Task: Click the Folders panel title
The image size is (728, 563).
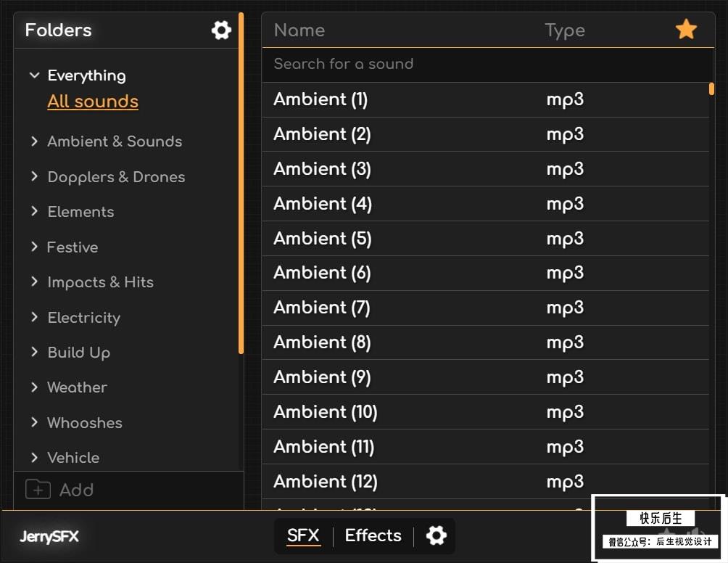Action: tap(59, 30)
